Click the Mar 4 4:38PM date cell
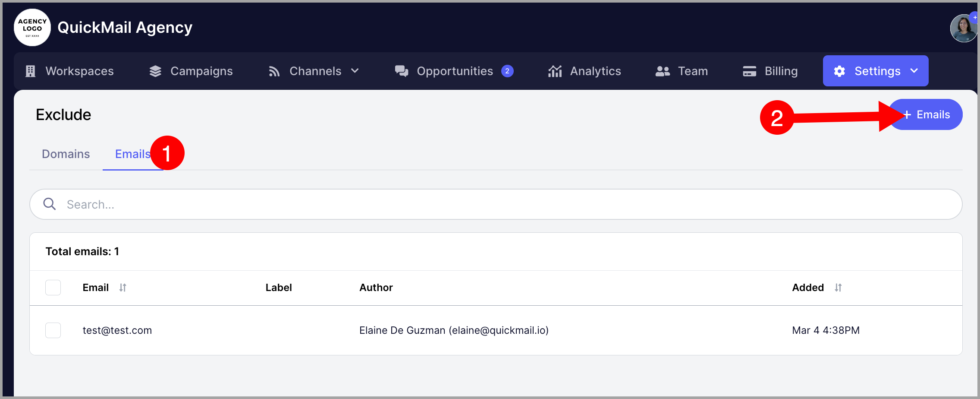Screen dimensions: 980x399 [x=826, y=330]
